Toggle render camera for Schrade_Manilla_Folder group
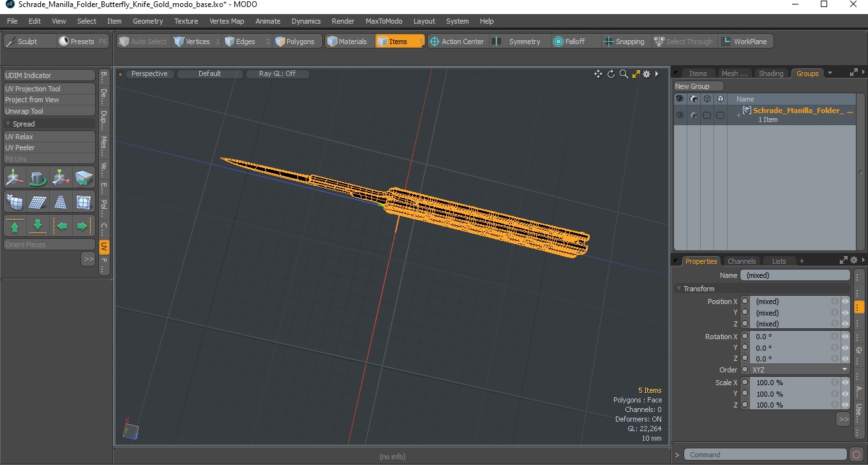 click(x=693, y=115)
